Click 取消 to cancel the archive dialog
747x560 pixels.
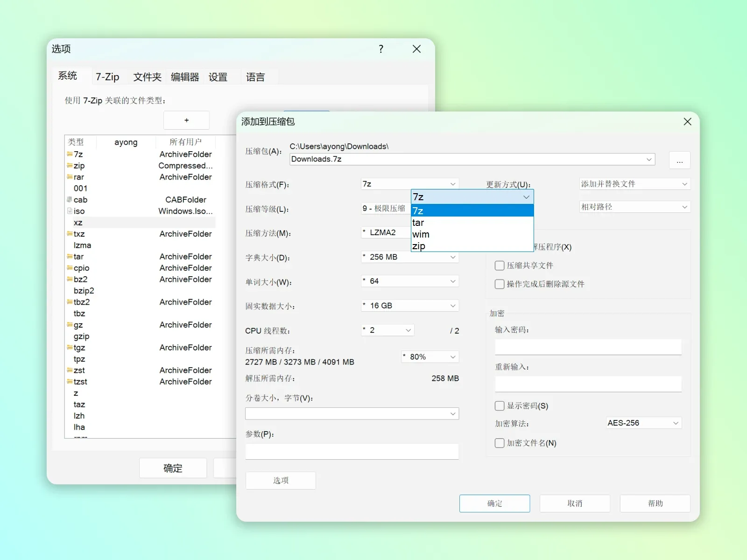click(x=575, y=504)
